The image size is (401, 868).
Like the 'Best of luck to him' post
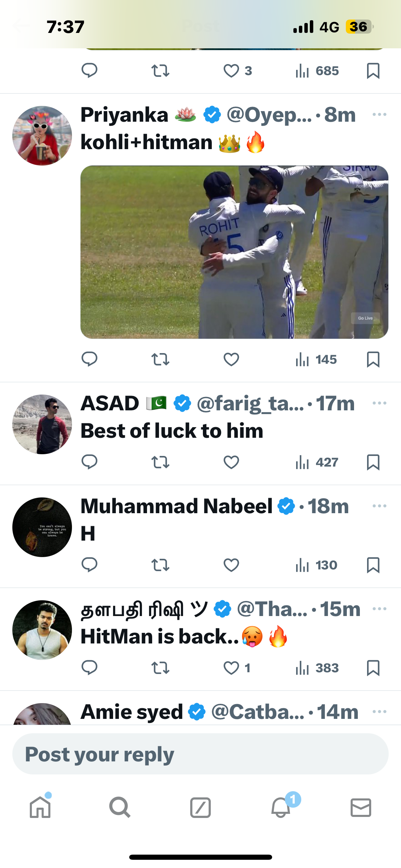coord(231,462)
